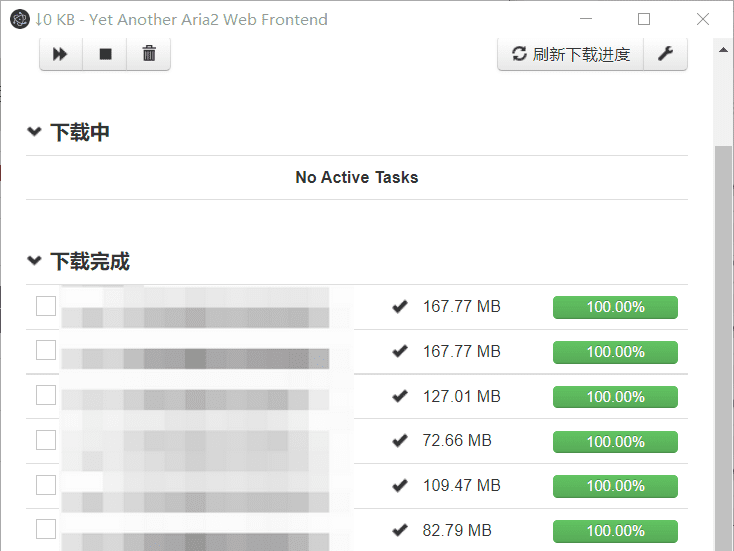This screenshot has width=734, height=551.
Task: Click the trash delete tasks icon
Action: tap(149, 54)
